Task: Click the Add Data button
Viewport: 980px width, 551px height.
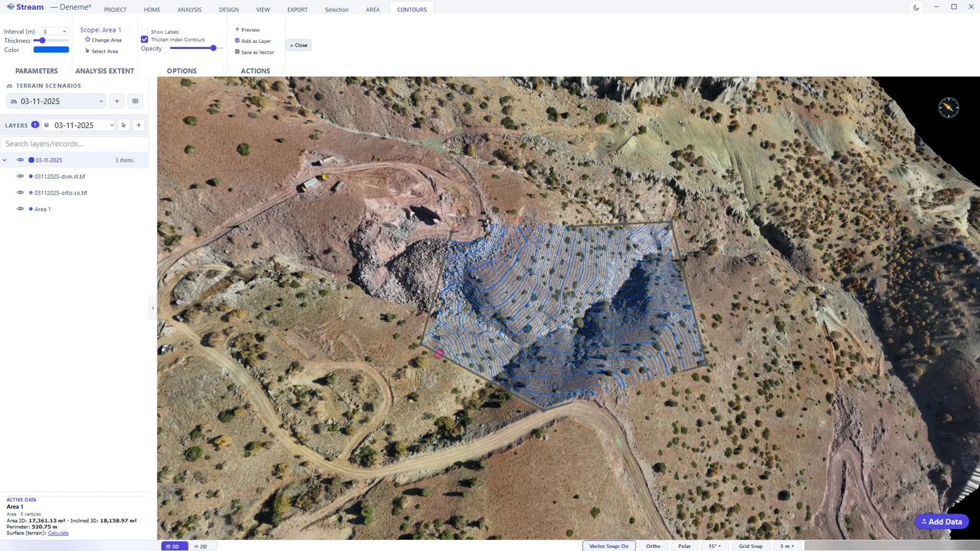Action: click(x=942, y=522)
